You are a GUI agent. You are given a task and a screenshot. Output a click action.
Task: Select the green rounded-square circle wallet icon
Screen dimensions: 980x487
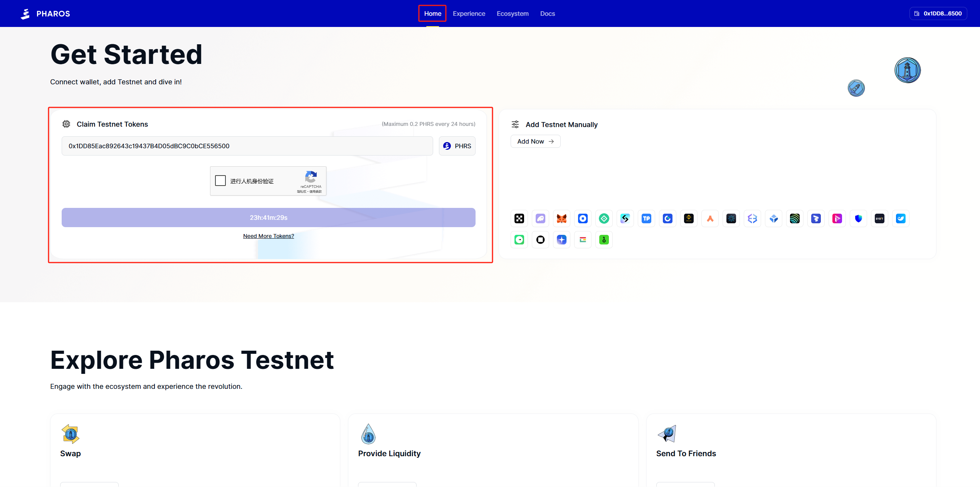519,240
